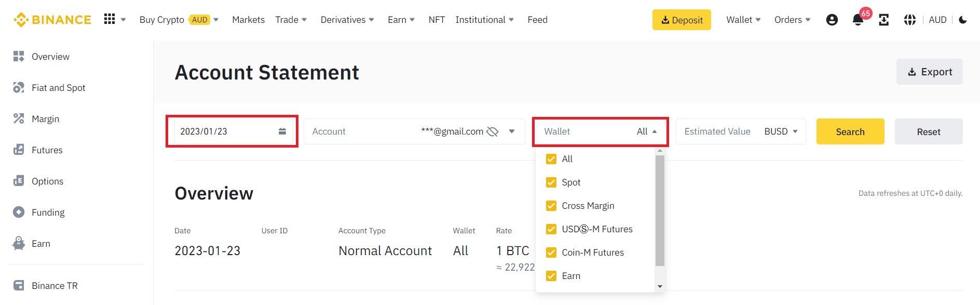
Task: Go to Overview in sidebar
Action: [50, 57]
